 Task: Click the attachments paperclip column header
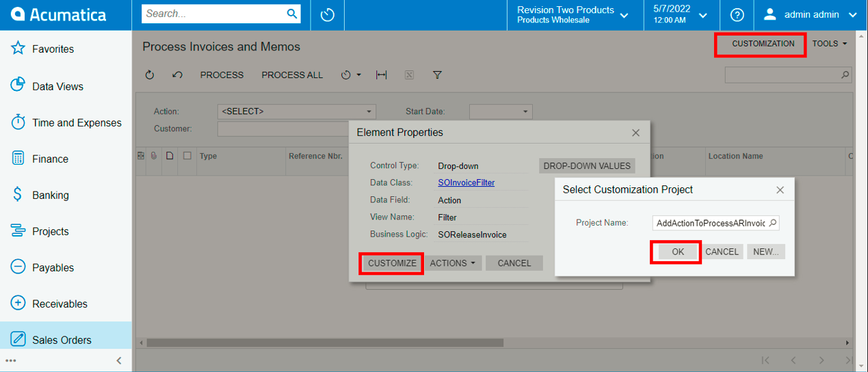(155, 156)
